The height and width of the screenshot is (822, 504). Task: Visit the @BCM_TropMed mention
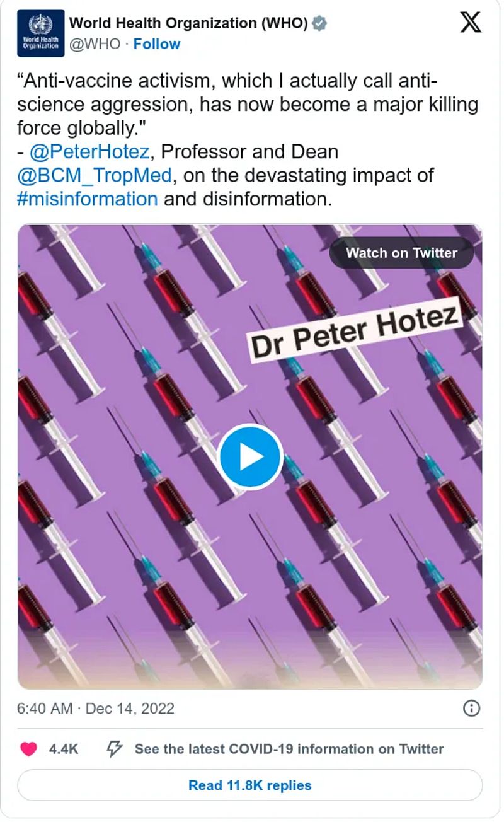(94, 175)
